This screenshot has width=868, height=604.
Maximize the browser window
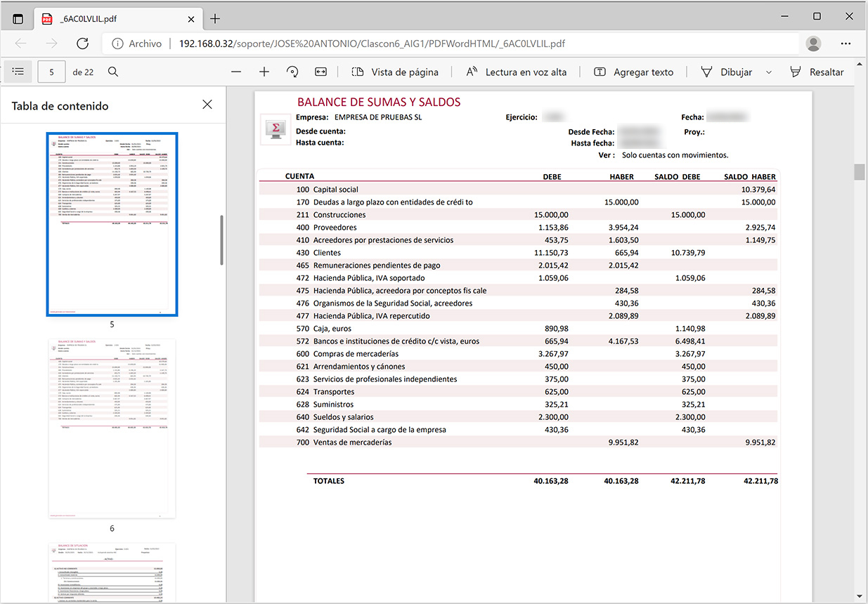pos(817,15)
